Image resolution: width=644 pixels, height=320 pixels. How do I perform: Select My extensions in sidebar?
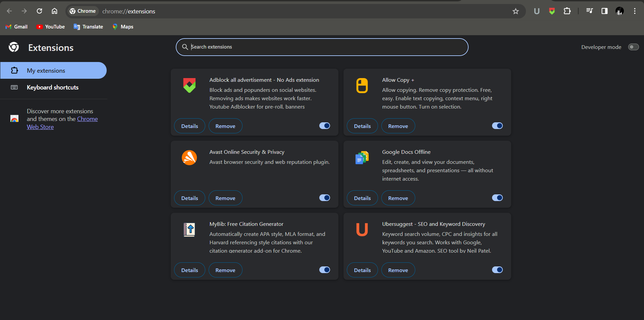tap(46, 71)
